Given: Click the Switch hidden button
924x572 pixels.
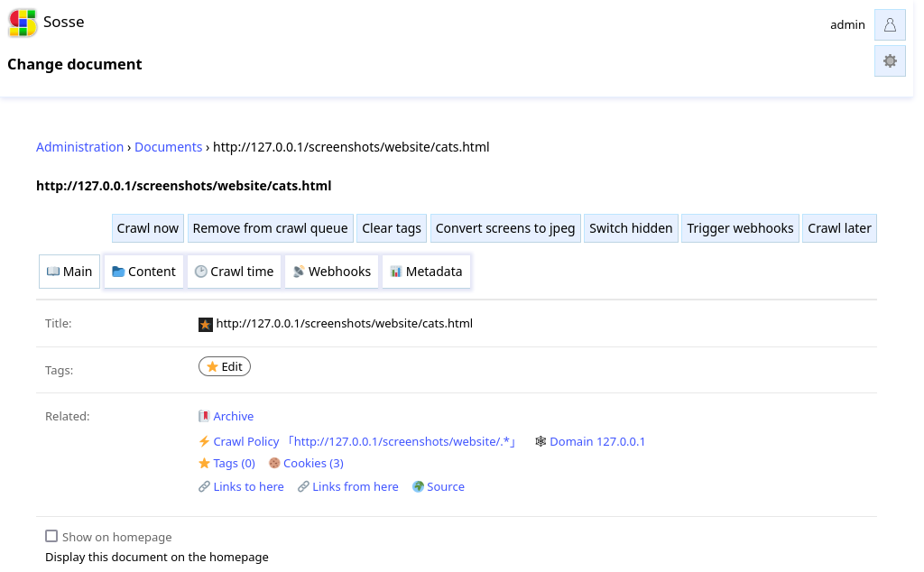Looking at the screenshot, I should (x=631, y=228).
